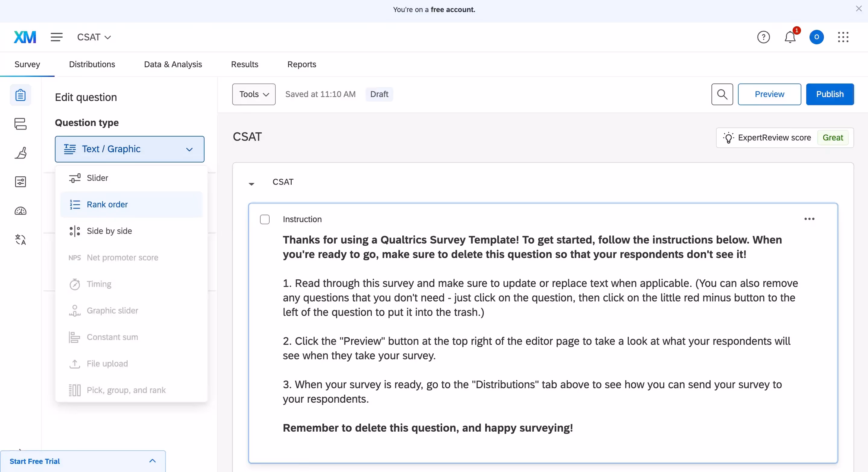Click the Side by side icon
868x472 pixels.
[x=74, y=231]
